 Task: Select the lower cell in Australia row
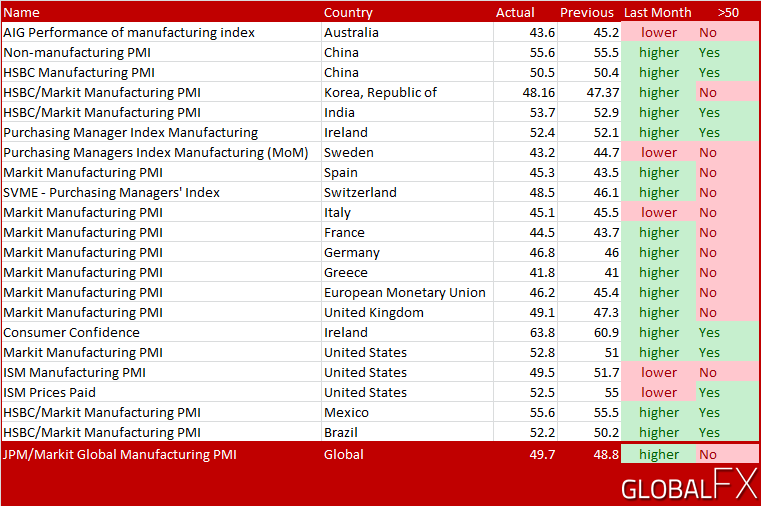click(659, 33)
